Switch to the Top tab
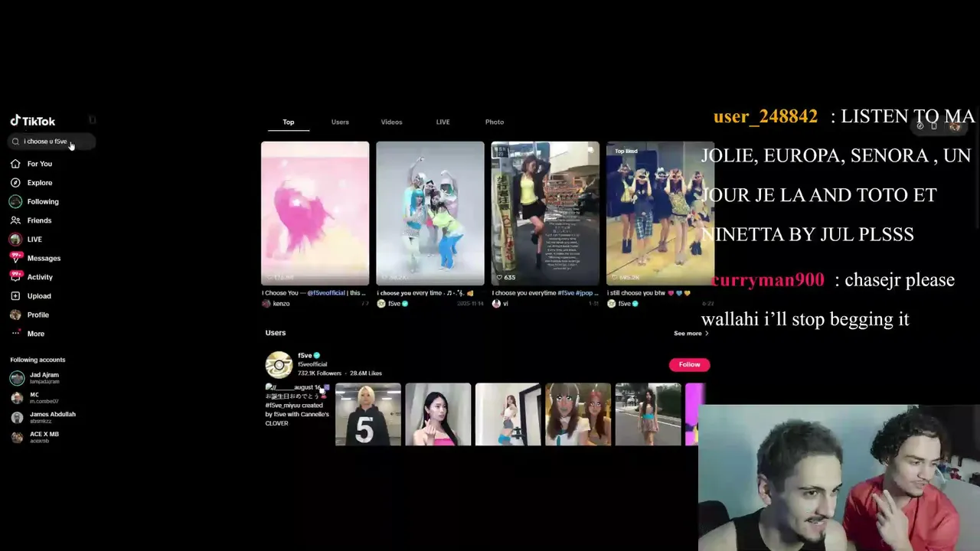980x551 pixels. tap(289, 122)
